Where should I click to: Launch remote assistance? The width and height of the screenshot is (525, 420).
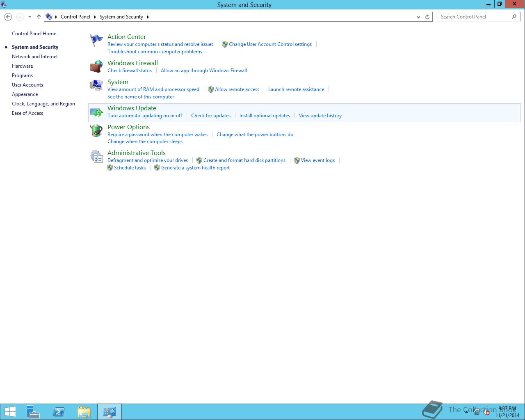click(296, 89)
